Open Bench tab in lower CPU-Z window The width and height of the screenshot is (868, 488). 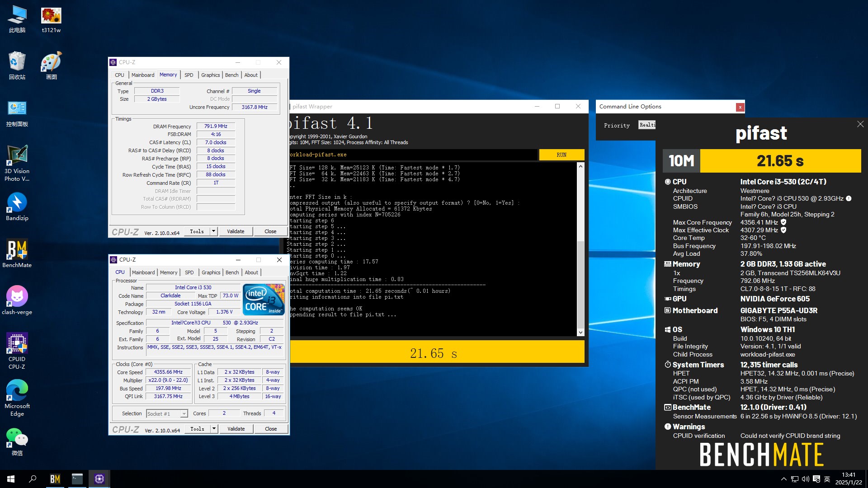click(232, 272)
